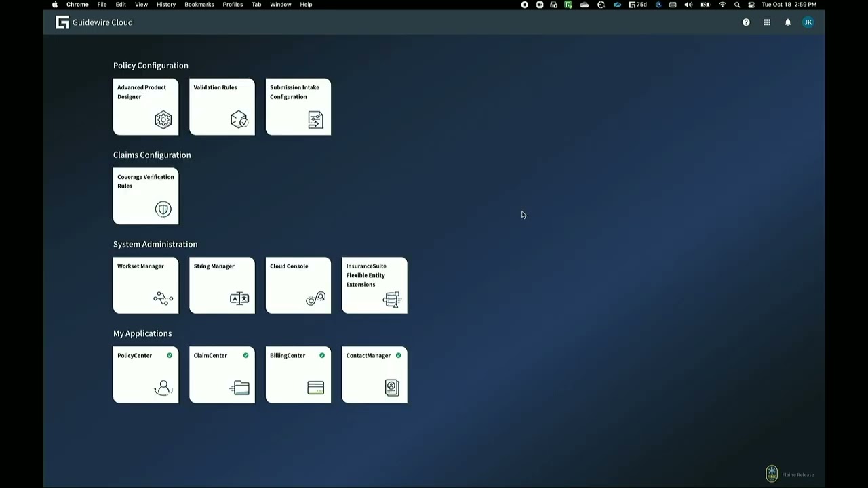This screenshot has height=488, width=868.
Task: Open the Apple menu
Action: tap(55, 5)
